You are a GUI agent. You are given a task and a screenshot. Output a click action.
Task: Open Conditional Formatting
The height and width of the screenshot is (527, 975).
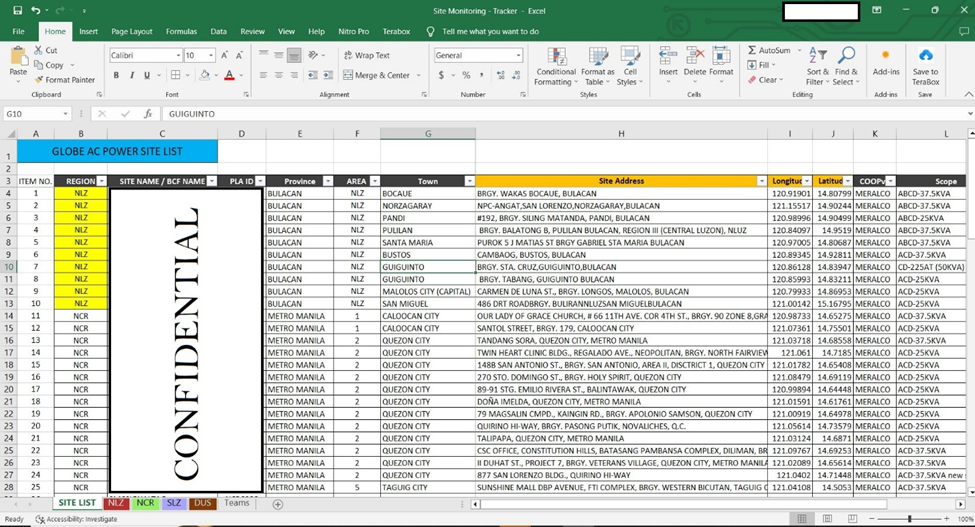tap(556, 64)
